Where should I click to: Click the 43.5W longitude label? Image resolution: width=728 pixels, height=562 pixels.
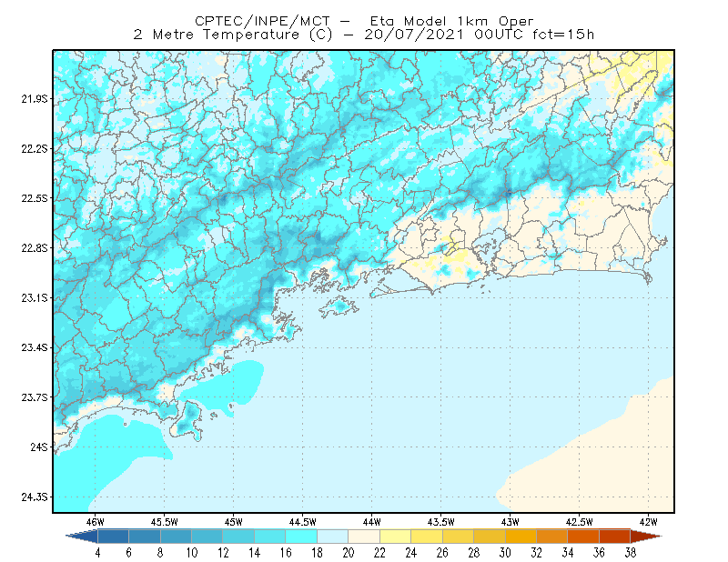pos(441,522)
